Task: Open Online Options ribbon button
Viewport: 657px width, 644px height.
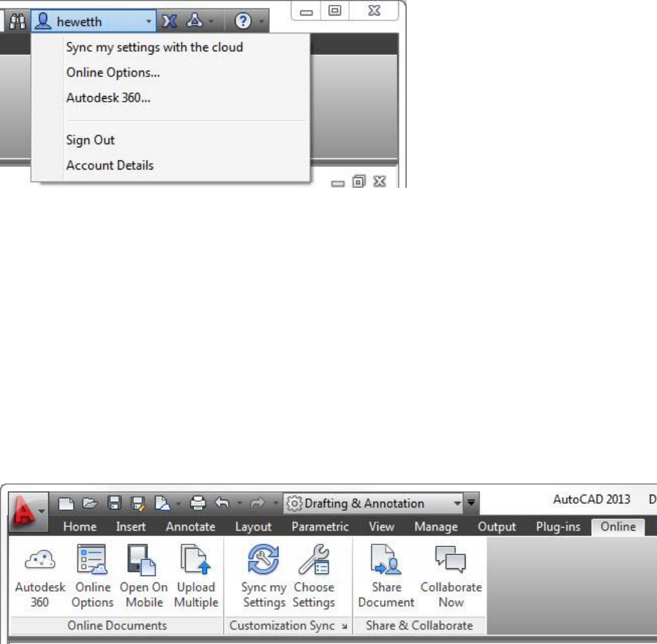Action: [x=93, y=576]
